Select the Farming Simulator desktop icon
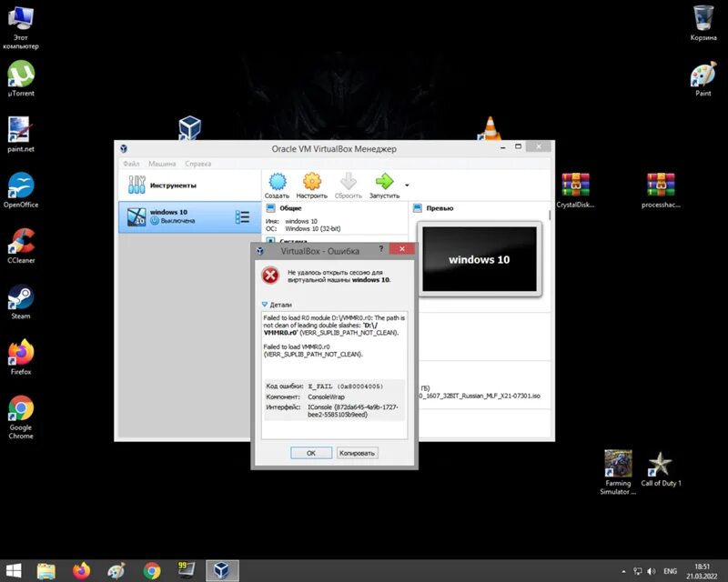728x582 pixels. [x=618, y=472]
